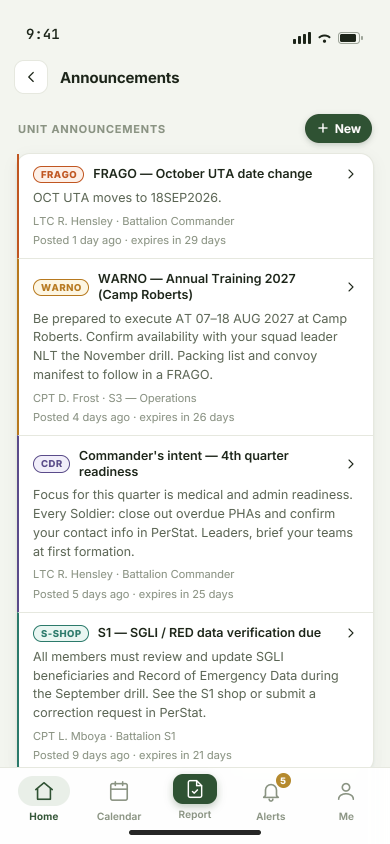
Task: Tap the Alerts badge showing 5
Action: tap(283, 780)
